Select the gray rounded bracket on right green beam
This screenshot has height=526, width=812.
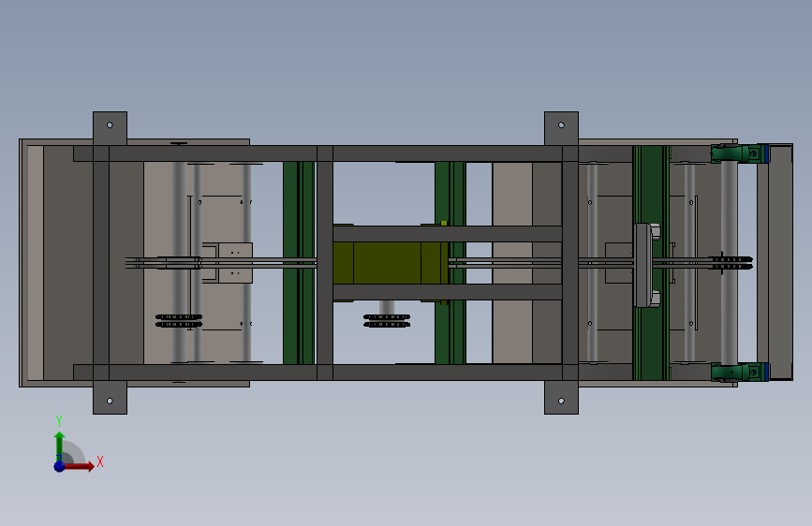tap(646, 266)
